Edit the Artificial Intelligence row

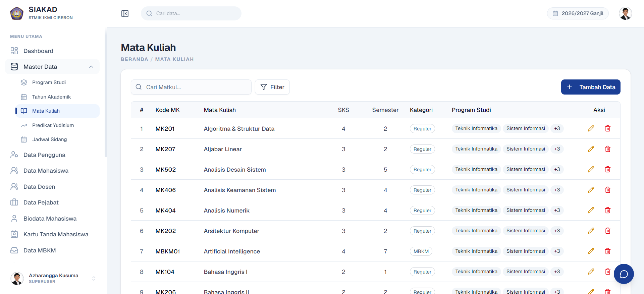click(x=591, y=251)
